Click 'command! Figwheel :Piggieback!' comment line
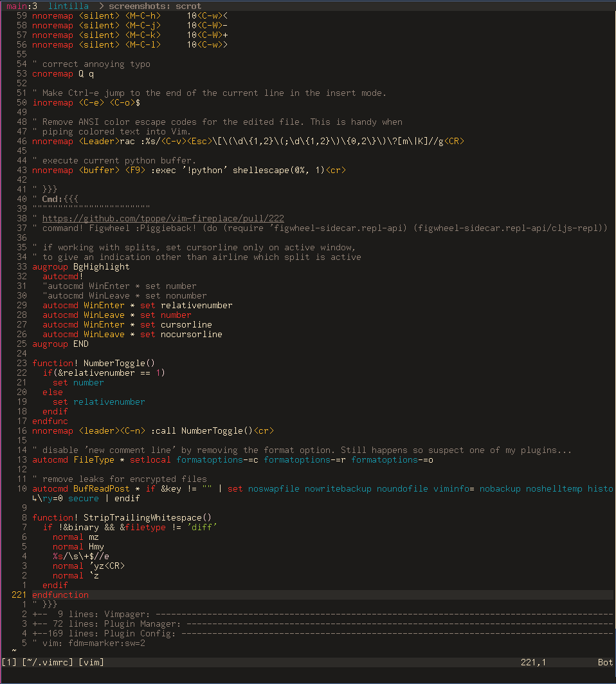The width and height of the screenshot is (616, 684). [x=320, y=228]
